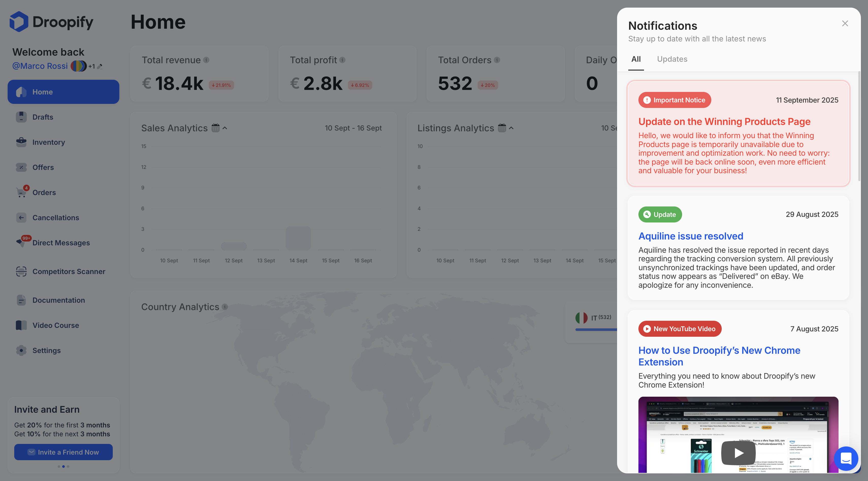This screenshot has width=868, height=481.
Task: Click the Droopify logo icon
Action: pyautogui.click(x=19, y=22)
